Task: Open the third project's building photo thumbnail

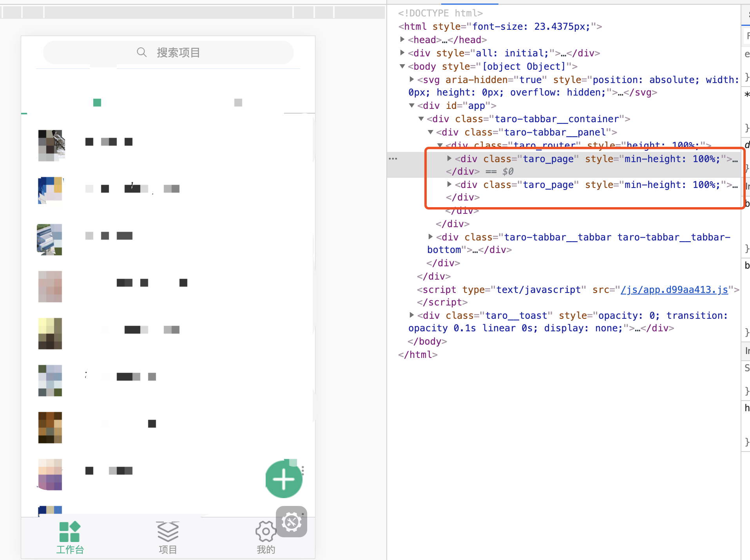Action: coord(49,240)
